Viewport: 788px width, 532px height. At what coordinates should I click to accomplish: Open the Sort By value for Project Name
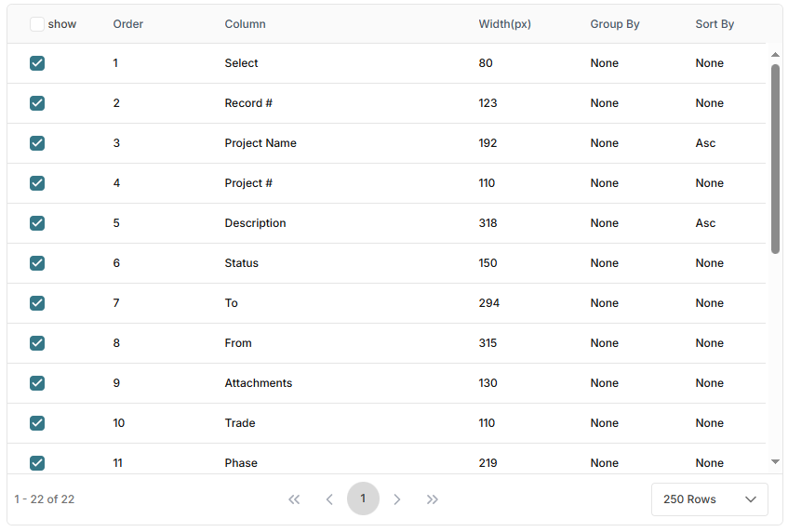[x=705, y=143]
